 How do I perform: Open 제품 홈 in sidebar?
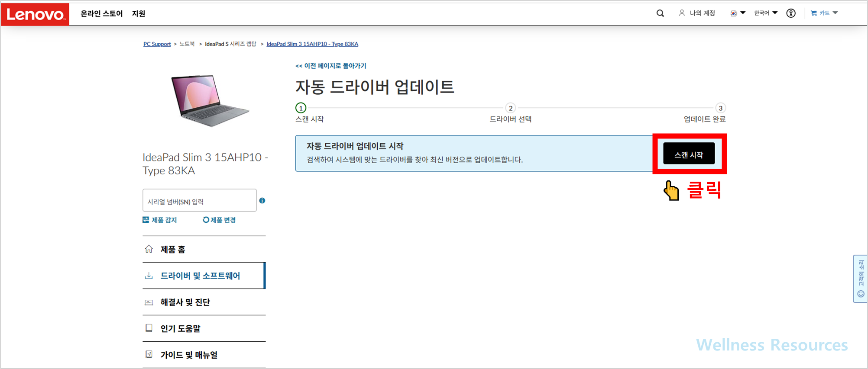(204, 249)
